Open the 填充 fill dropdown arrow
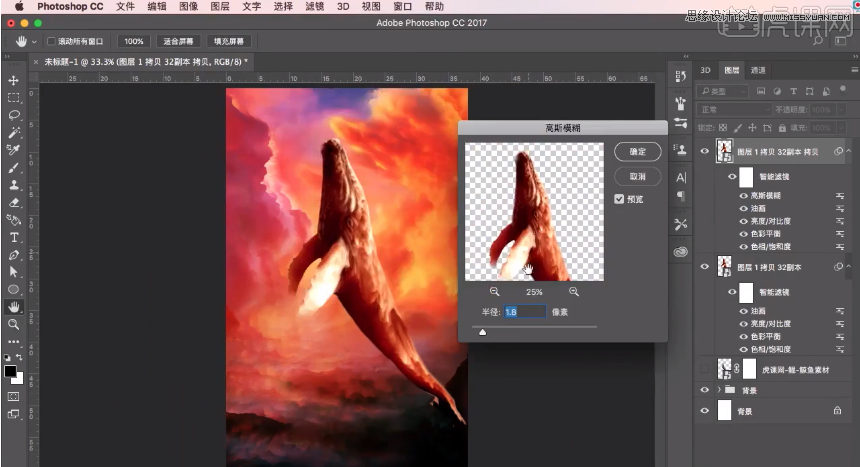The width and height of the screenshot is (860, 467). (x=841, y=128)
